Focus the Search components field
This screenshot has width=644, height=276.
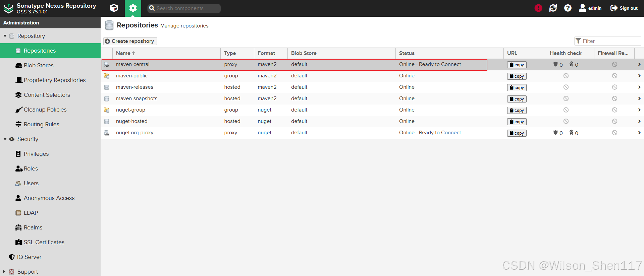tap(184, 8)
